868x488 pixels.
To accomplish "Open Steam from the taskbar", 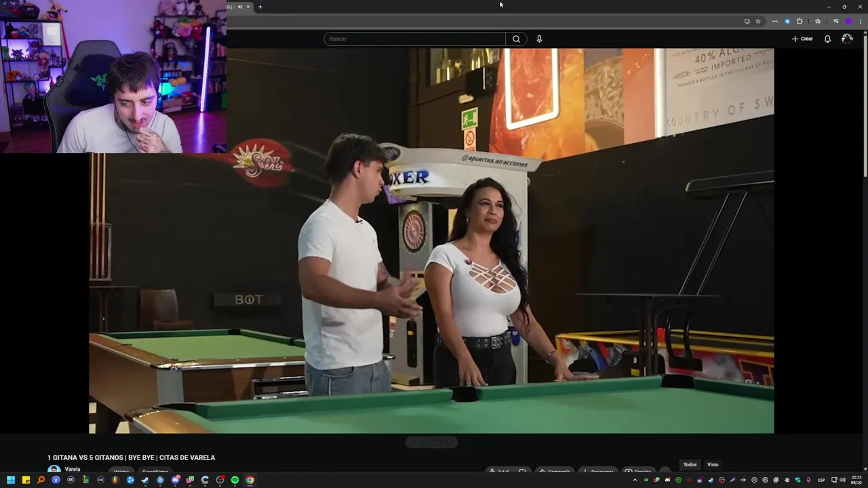I will (145, 480).
